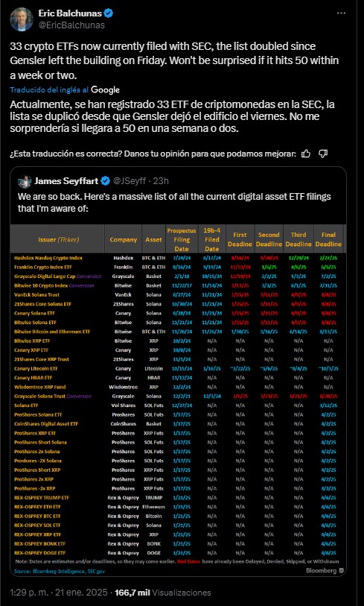This screenshot has width=364, height=606.
Task: Click the 'HBAR' asset cell
Action: click(x=153, y=378)
